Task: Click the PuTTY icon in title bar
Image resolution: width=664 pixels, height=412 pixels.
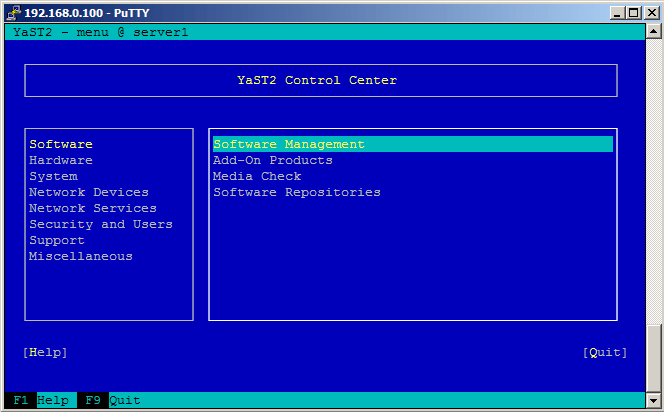Action: tap(13, 12)
